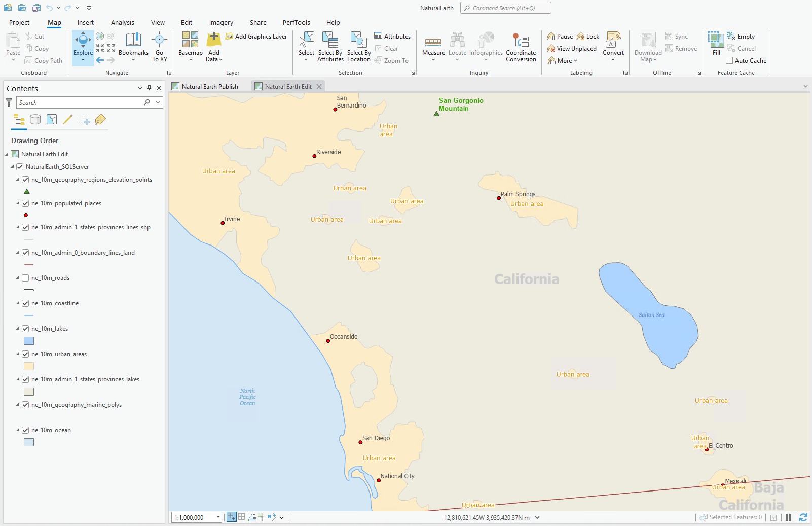Hide the ne_10m_coastline layer
812x526 pixels.
[25, 303]
